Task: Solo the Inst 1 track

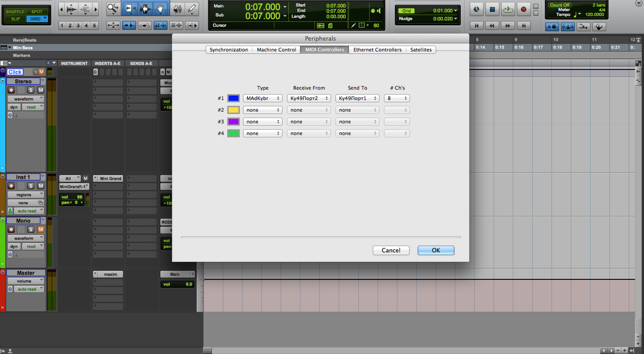Action: point(31,186)
